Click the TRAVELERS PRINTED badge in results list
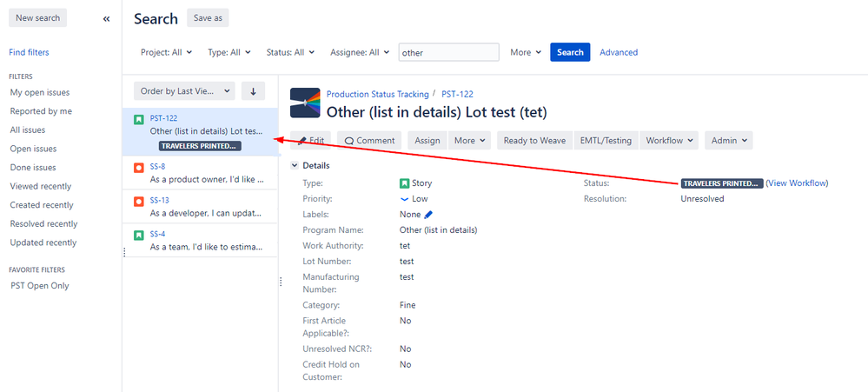Screen dimensions: 868x392 pyautogui.click(x=201, y=146)
